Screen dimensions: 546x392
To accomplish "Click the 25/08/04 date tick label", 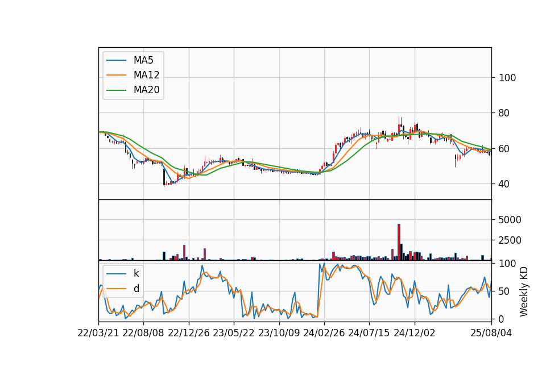I will tap(491, 333).
